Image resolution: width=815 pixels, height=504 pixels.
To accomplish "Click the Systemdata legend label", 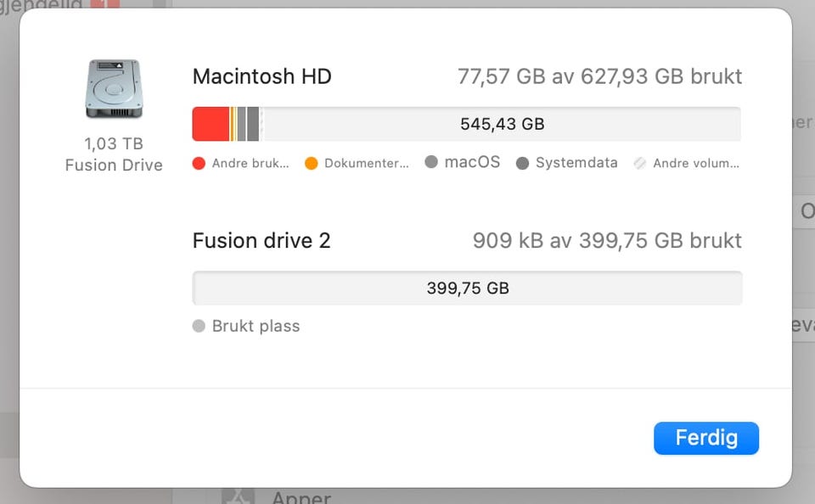I will pos(576,163).
